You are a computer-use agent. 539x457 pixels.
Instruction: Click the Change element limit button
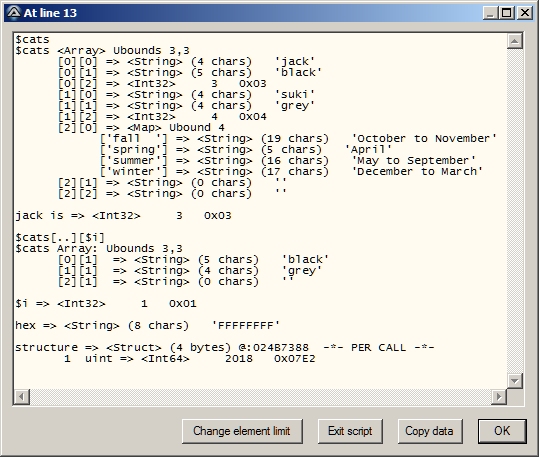click(x=242, y=431)
